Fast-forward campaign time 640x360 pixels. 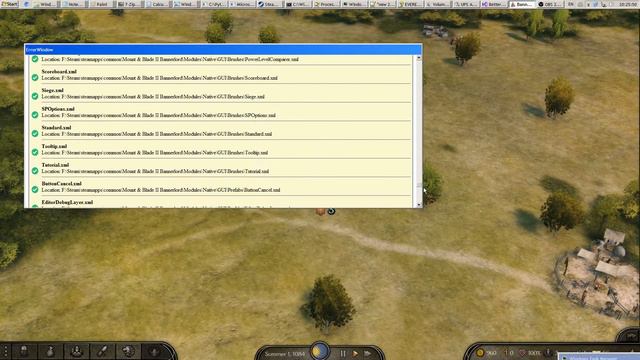368,353
